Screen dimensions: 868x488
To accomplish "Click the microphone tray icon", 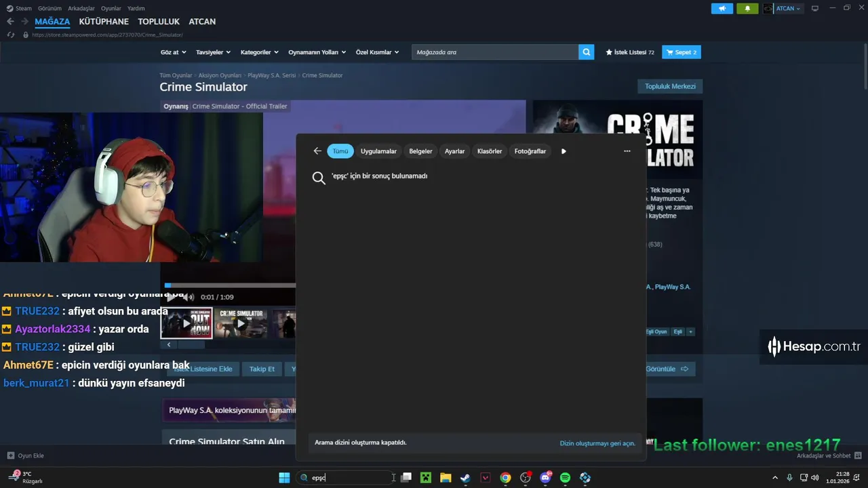I will (x=789, y=478).
